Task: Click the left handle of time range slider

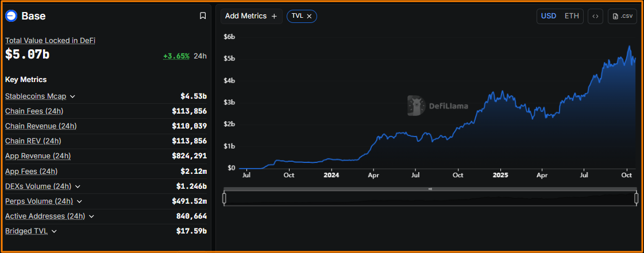Action: click(225, 198)
